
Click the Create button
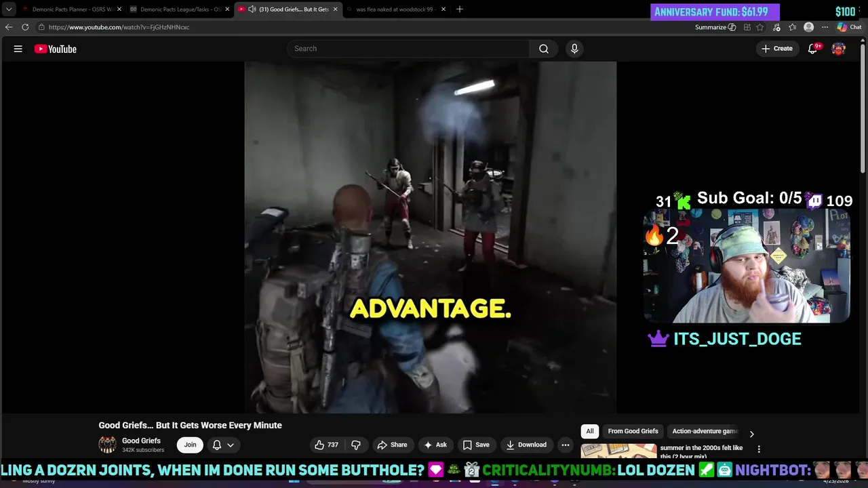(x=777, y=49)
